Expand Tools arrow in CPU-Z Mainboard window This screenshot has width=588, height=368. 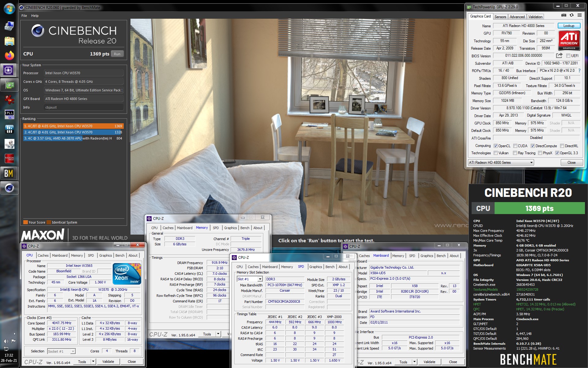pyautogui.click(x=414, y=362)
